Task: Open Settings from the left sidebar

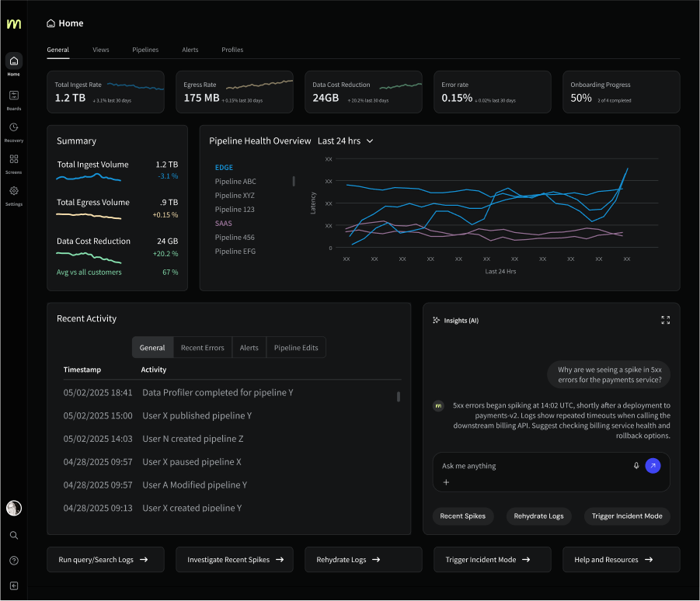Action: (13, 195)
